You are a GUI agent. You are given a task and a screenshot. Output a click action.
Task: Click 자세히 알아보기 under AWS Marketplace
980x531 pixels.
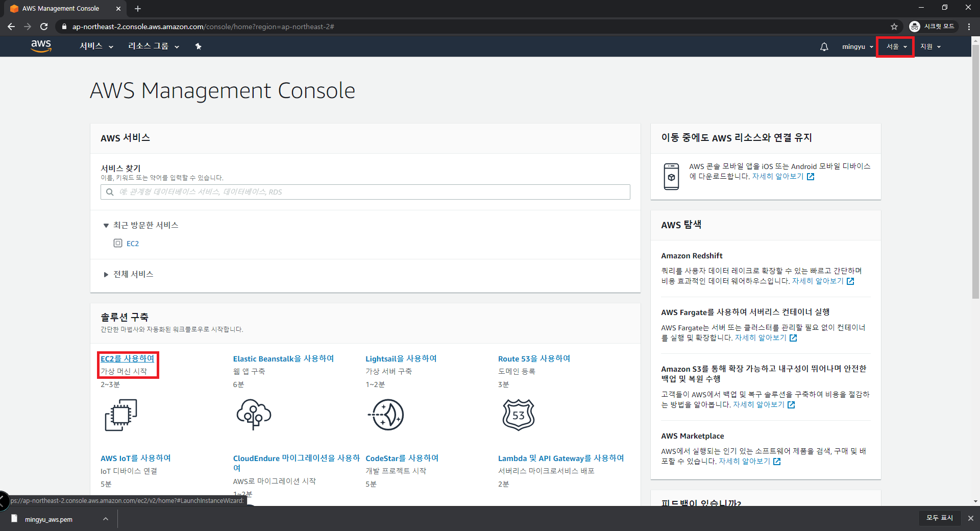click(744, 461)
